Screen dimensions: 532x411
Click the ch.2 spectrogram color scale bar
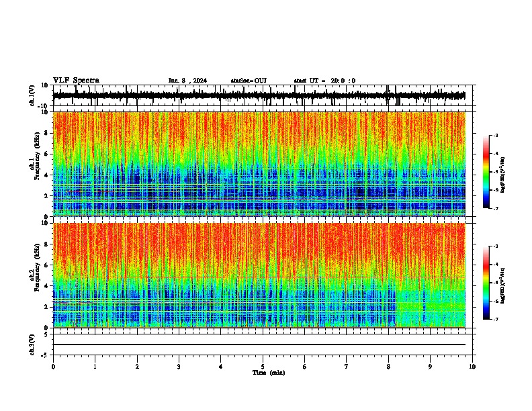[x=486, y=283]
